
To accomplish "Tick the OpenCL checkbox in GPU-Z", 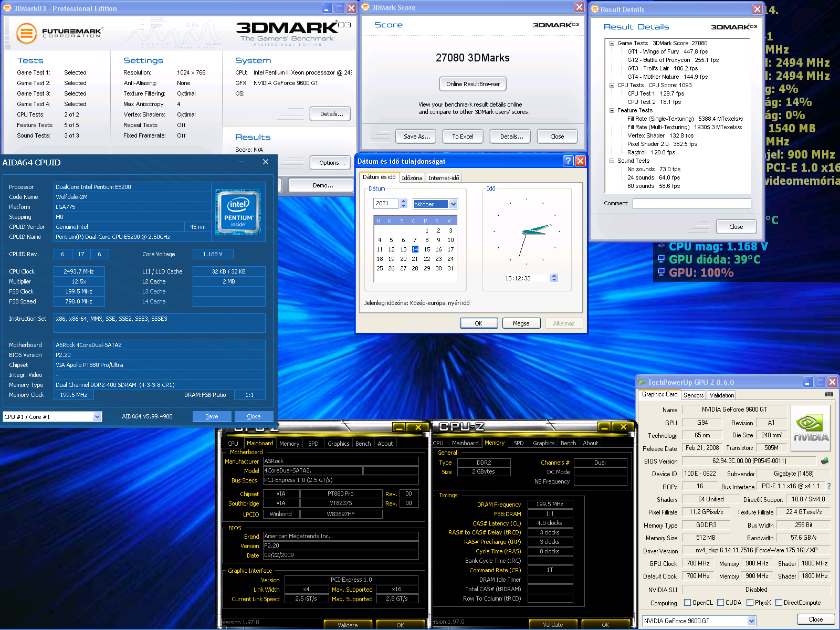I will [687, 603].
